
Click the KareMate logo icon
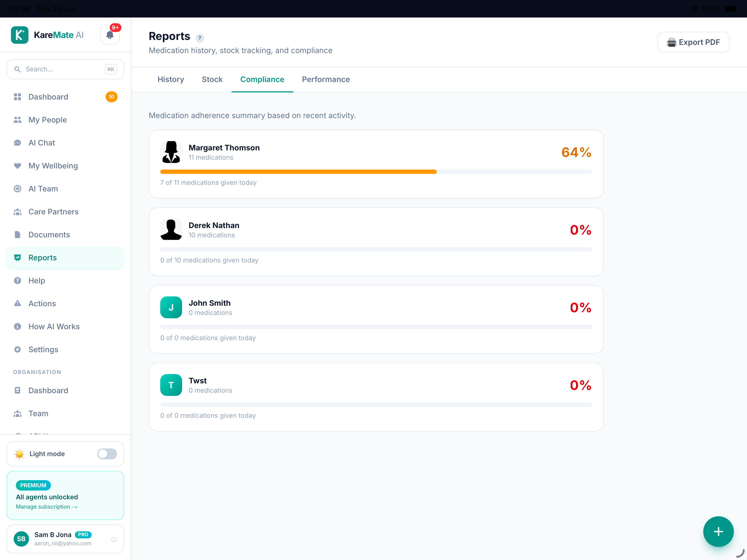[x=20, y=35]
